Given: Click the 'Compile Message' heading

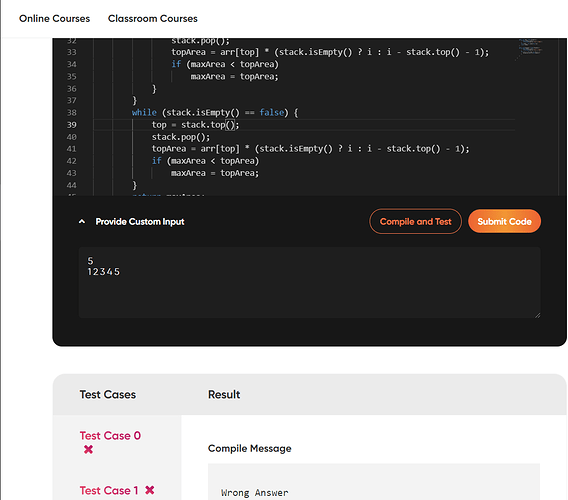Looking at the screenshot, I should (250, 449).
